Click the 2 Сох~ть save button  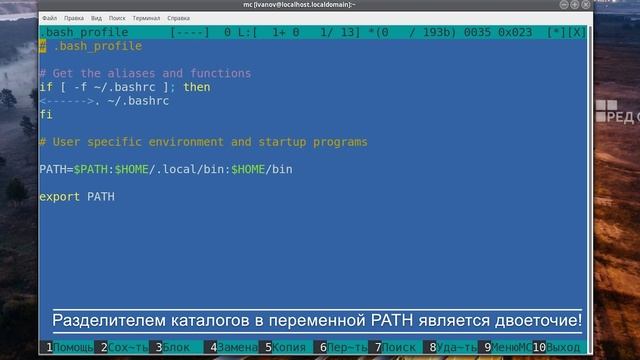pyautogui.click(x=122, y=347)
